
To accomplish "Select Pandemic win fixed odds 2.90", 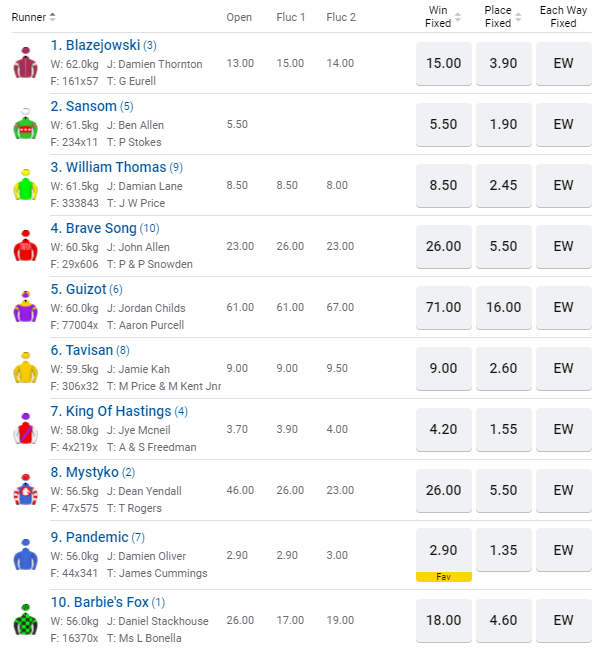I will click(443, 551).
